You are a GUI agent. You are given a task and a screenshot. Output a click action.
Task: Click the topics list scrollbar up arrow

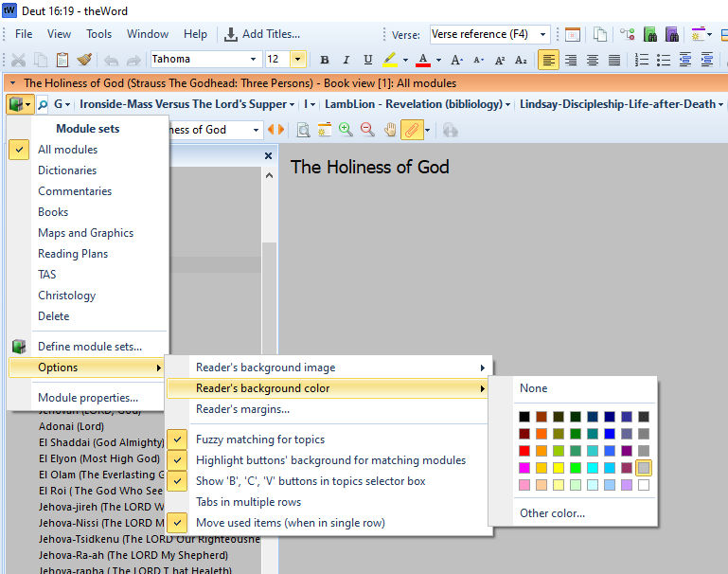(269, 175)
